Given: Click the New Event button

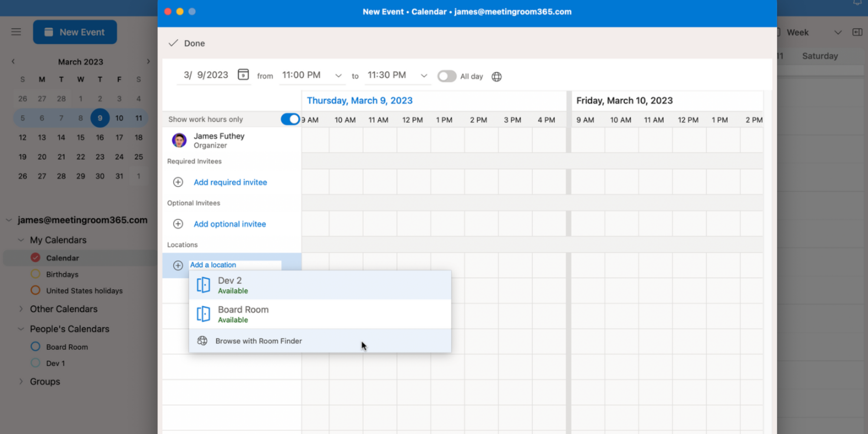Looking at the screenshot, I should point(75,32).
